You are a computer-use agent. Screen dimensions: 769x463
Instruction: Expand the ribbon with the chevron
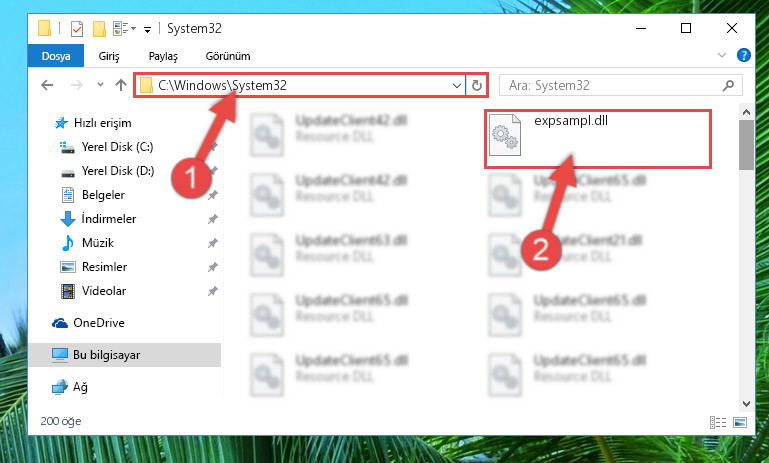[722, 55]
